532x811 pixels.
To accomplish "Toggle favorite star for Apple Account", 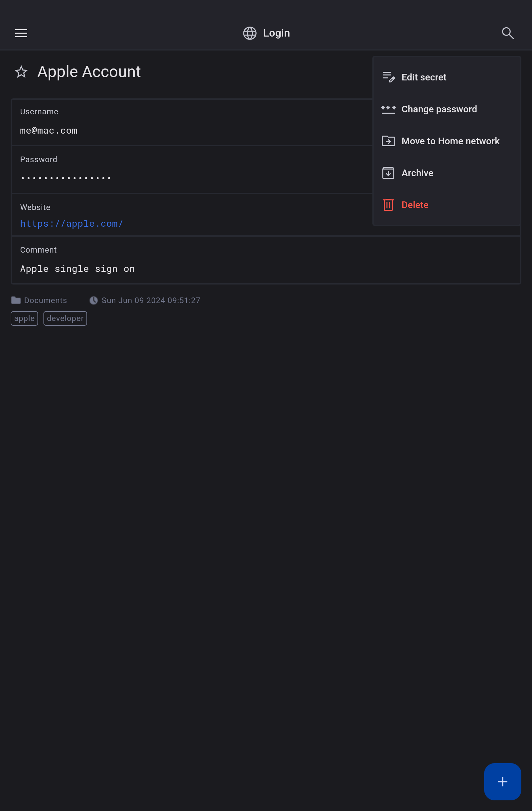I will (x=21, y=72).
